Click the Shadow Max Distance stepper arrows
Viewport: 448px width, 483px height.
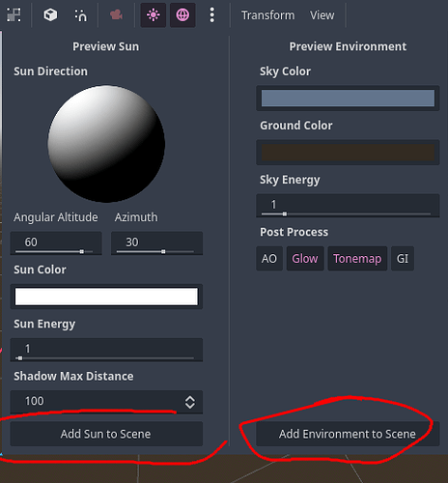190,402
